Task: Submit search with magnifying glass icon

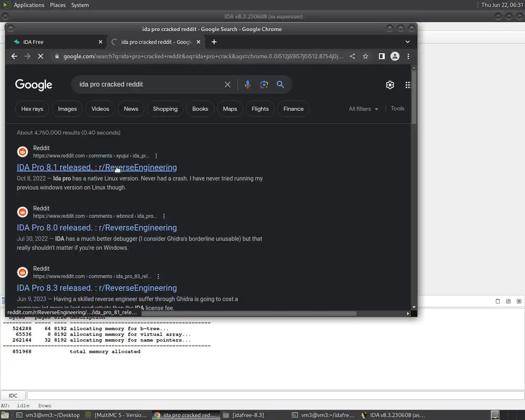Action: pyautogui.click(x=280, y=84)
